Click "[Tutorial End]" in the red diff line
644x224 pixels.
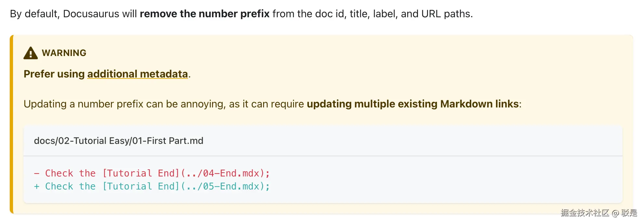[141, 173]
